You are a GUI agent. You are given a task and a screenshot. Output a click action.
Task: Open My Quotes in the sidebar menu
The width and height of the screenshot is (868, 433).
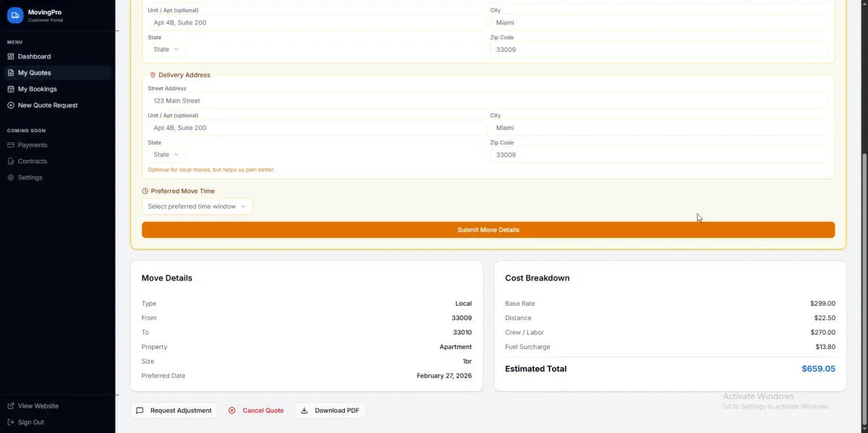coord(34,73)
